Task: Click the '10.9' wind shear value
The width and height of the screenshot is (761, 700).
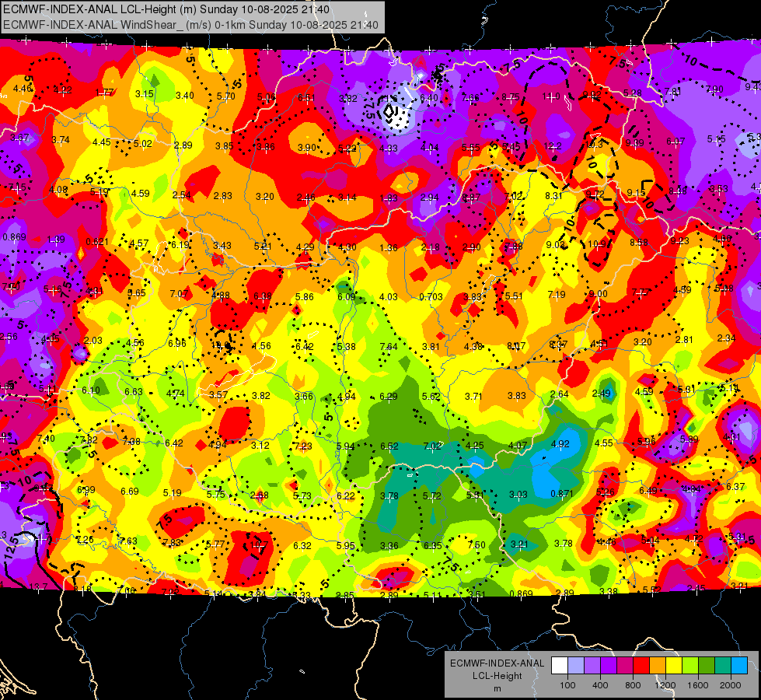Action: (x=597, y=244)
